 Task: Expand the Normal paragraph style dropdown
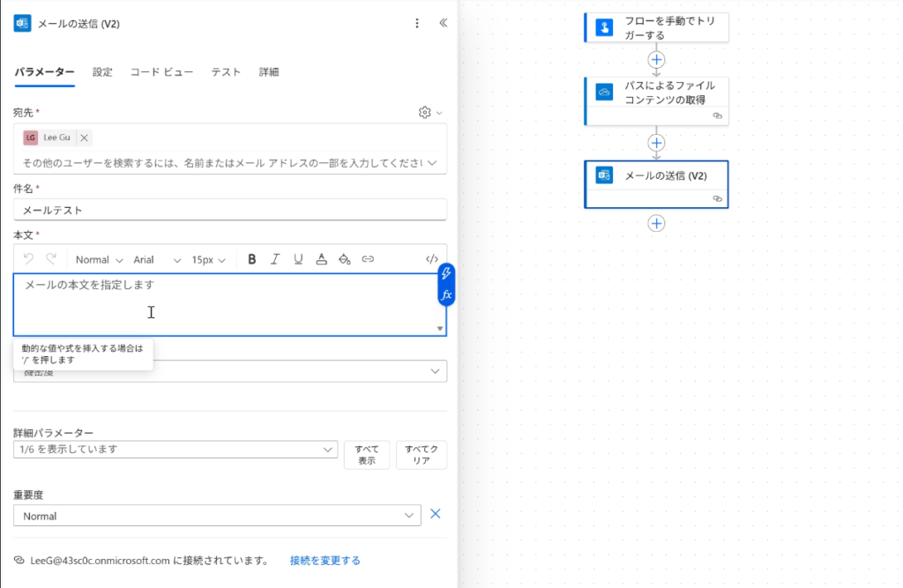pyautogui.click(x=99, y=260)
